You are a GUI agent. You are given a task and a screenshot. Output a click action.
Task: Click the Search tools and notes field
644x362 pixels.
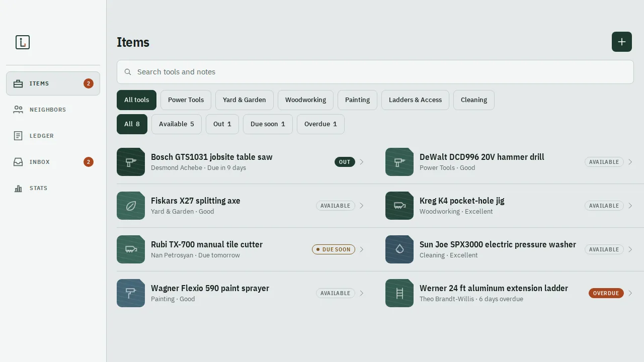tap(375, 72)
